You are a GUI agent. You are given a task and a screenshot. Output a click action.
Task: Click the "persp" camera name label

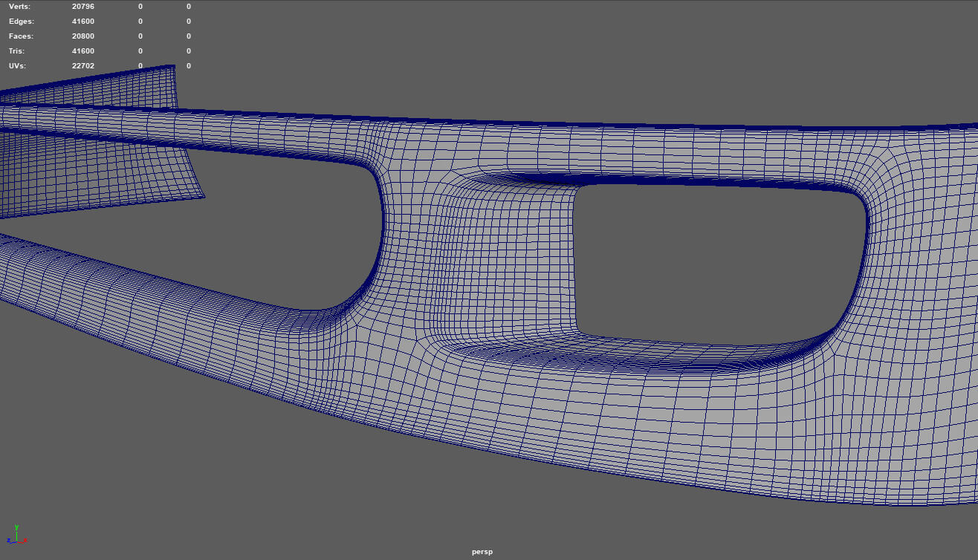tap(482, 552)
